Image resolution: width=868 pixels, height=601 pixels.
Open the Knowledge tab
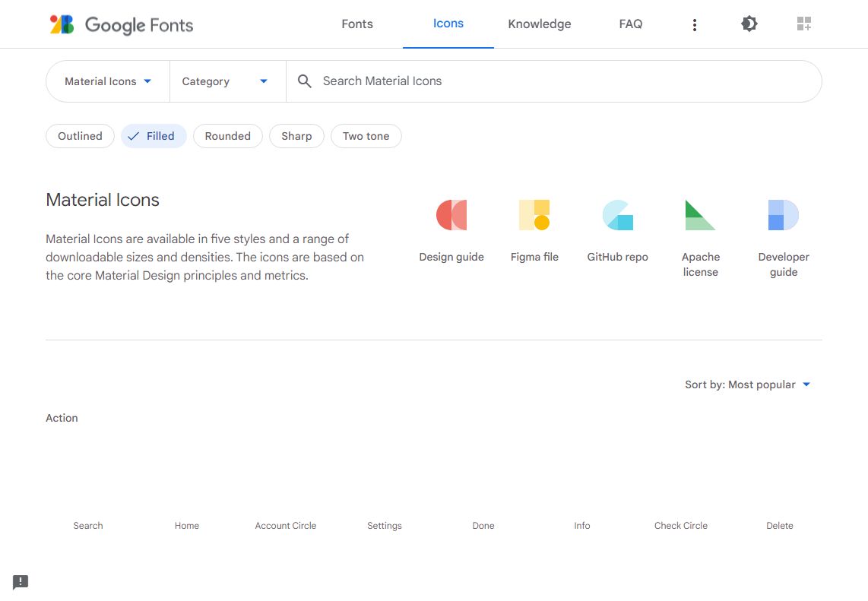coord(540,24)
